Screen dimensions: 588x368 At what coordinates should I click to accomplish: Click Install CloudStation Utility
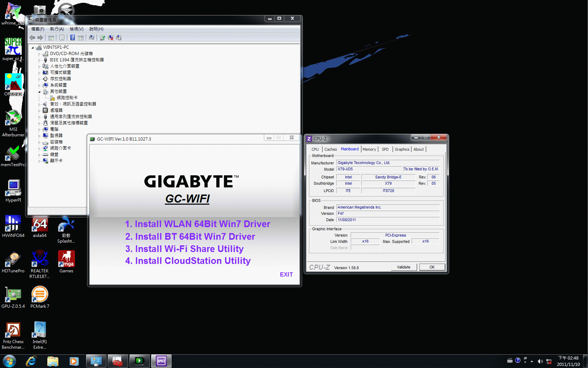pyautogui.click(x=188, y=261)
